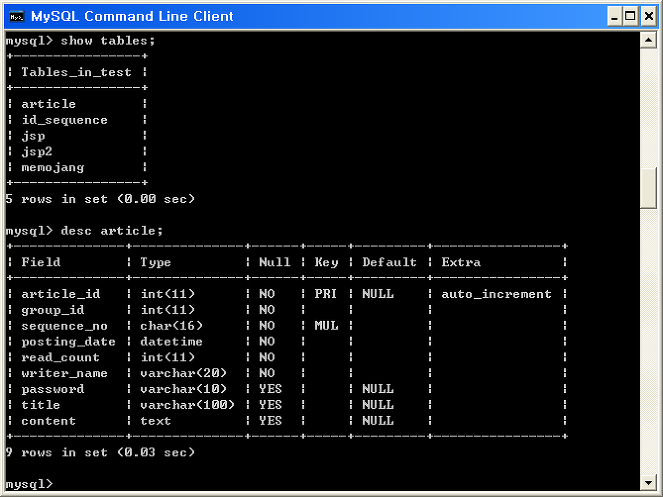Select the 'memojang' table name row

(53, 168)
